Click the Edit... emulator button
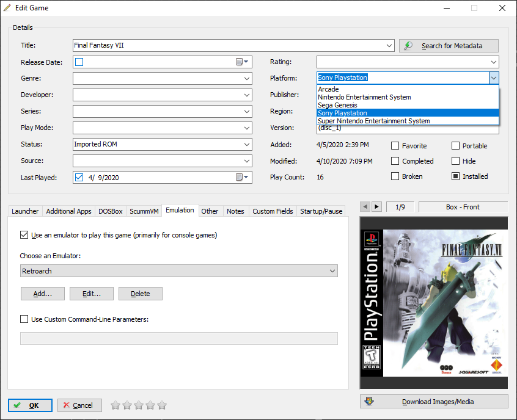 (x=92, y=294)
